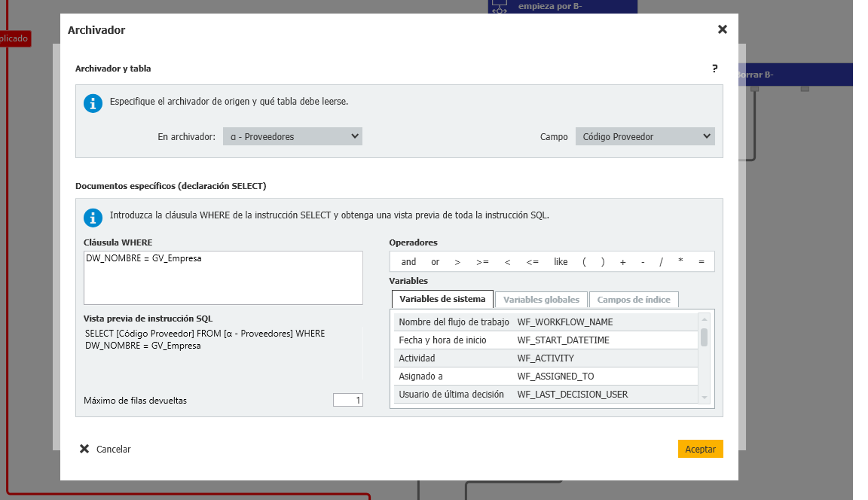Viewport: 868px width, 500px height.
Task: Expand the Campo dropdown list
Action: pos(645,136)
